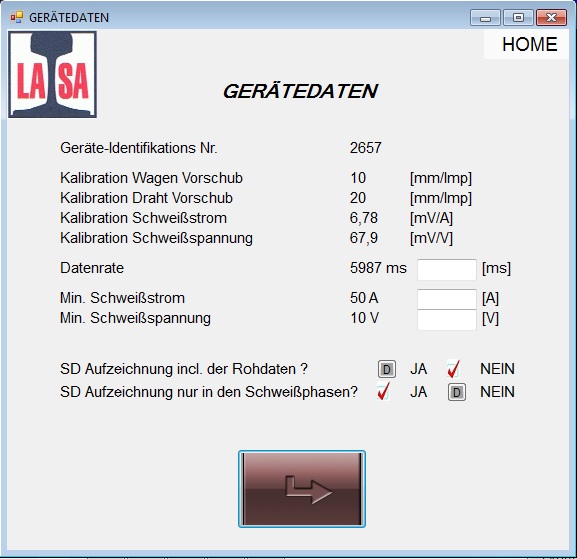Click the SD Aufzeichnung nur in den Schweißphasen question
This screenshot has width=577, height=559.
pos(209,392)
